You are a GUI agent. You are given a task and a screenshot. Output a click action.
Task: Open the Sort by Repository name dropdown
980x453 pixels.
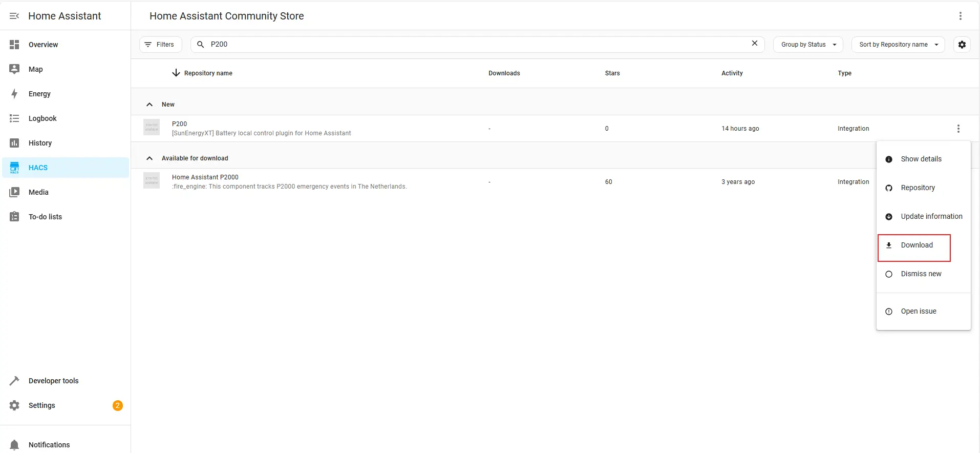898,45
